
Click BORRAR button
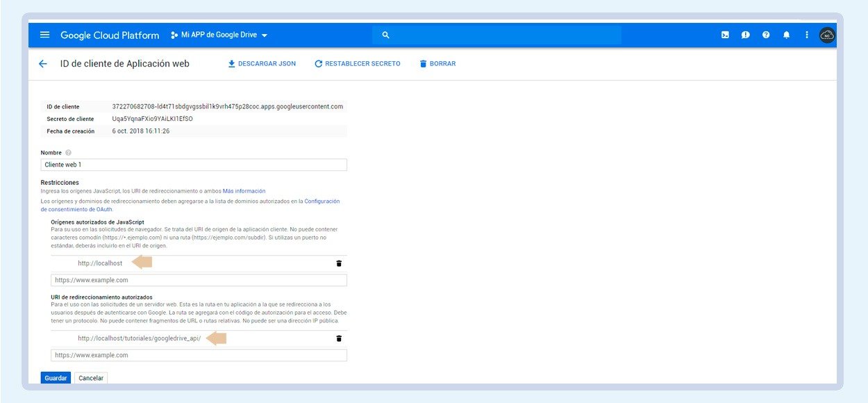pyautogui.click(x=437, y=63)
